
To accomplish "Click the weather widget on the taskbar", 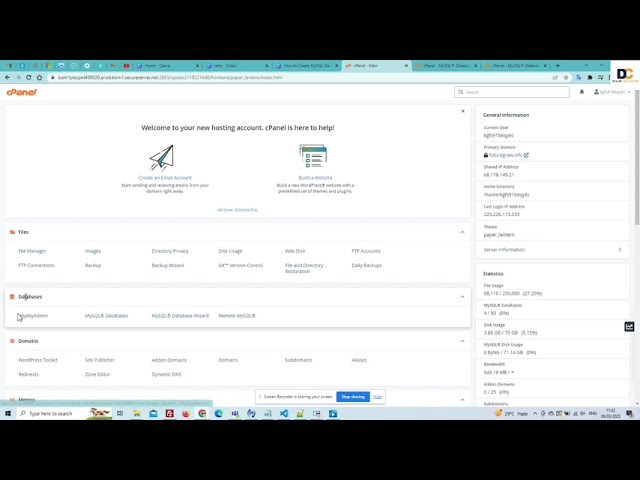I will pos(511,413).
